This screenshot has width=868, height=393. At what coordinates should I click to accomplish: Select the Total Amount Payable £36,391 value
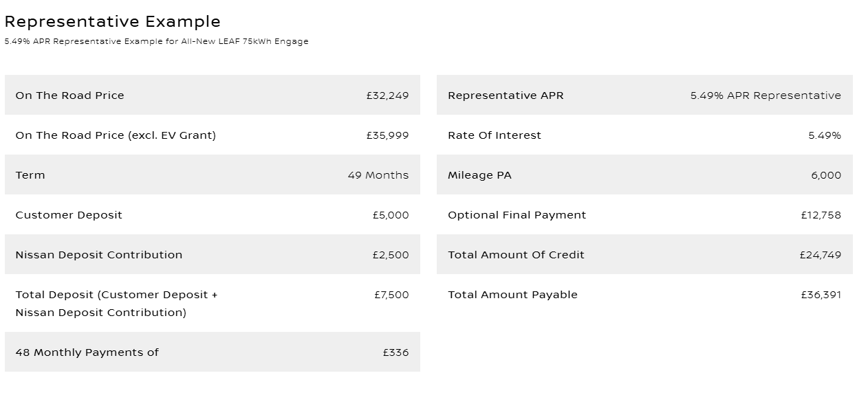click(821, 295)
